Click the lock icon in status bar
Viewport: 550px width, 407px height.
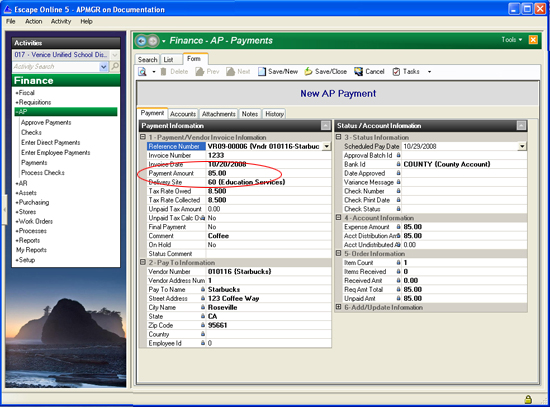[x=528, y=399]
